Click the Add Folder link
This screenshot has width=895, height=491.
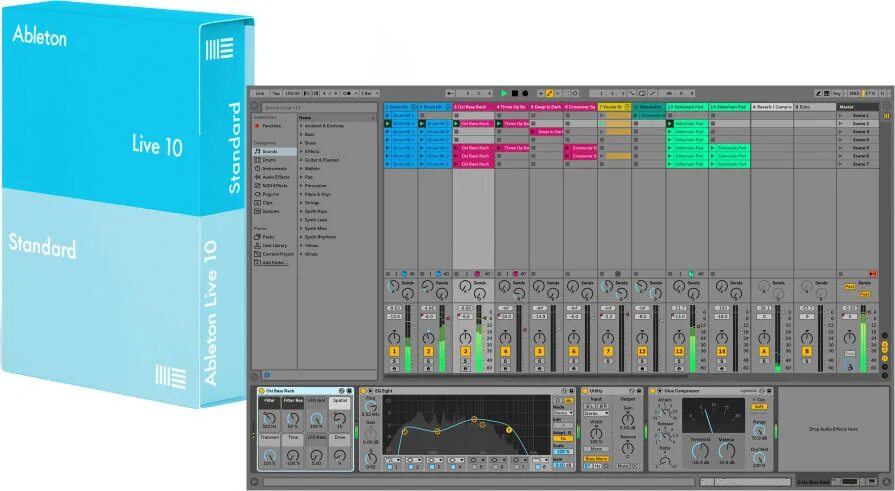point(275,263)
